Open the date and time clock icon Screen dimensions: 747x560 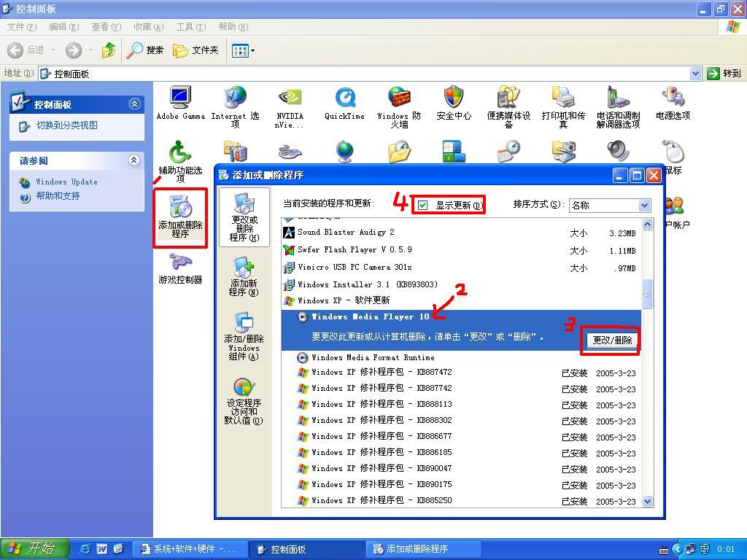pos(508,152)
